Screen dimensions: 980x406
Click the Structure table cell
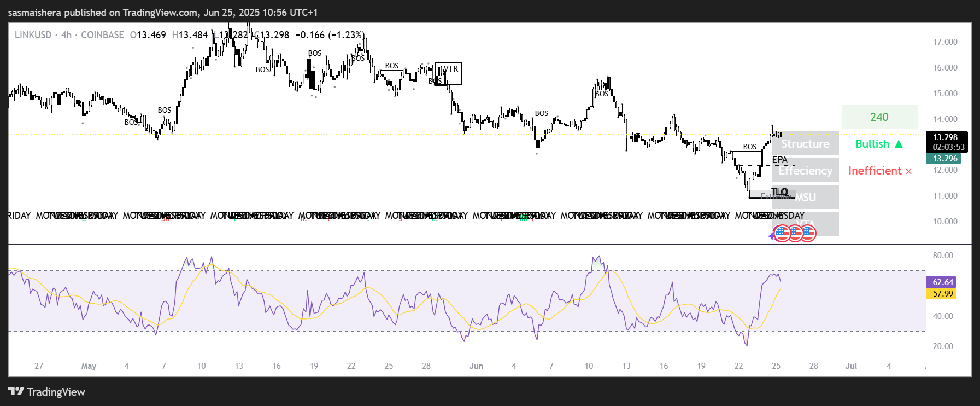(x=805, y=144)
